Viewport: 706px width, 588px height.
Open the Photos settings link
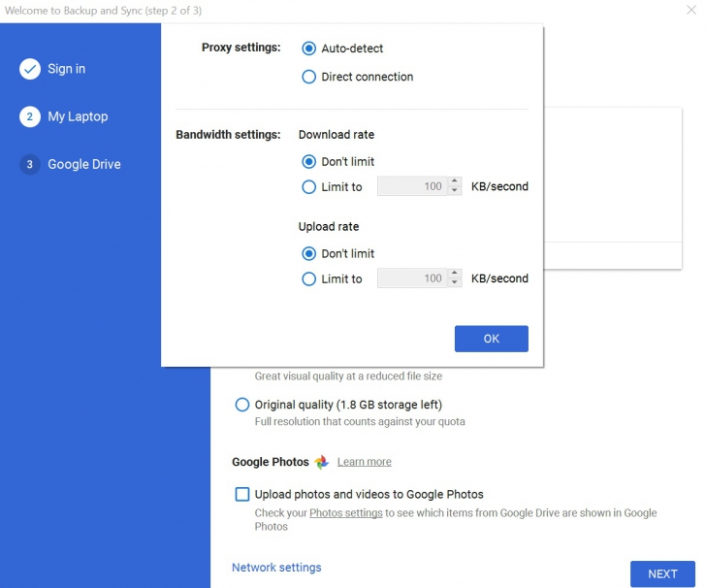346,512
